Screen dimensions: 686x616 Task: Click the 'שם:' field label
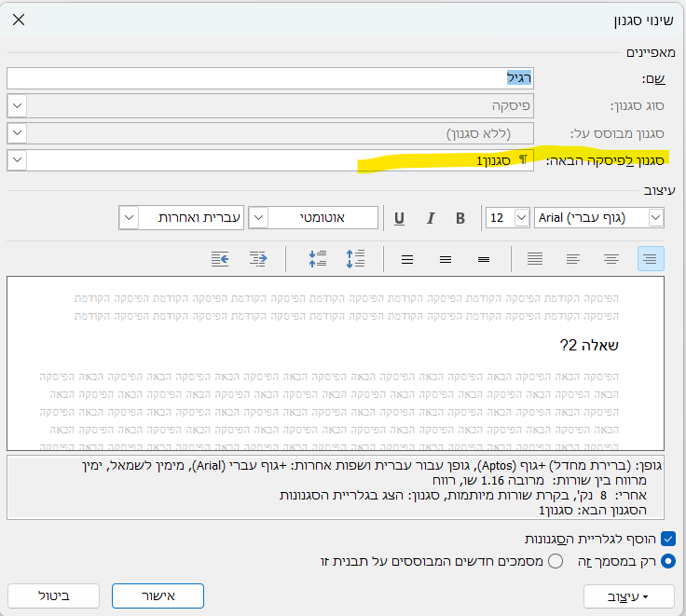pos(653,79)
